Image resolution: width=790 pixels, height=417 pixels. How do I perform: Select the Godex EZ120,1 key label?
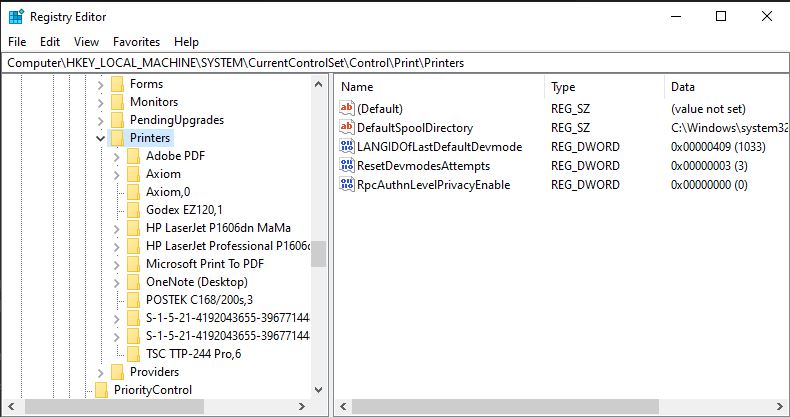click(x=184, y=210)
